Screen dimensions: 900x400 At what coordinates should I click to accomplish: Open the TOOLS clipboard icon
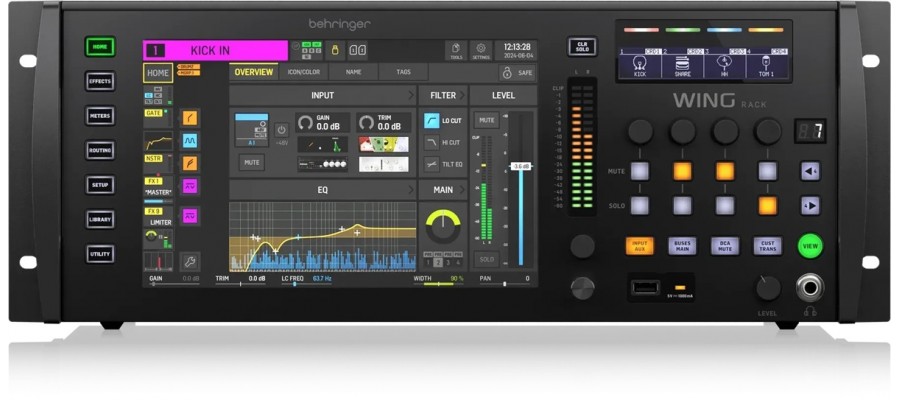coord(456,50)
